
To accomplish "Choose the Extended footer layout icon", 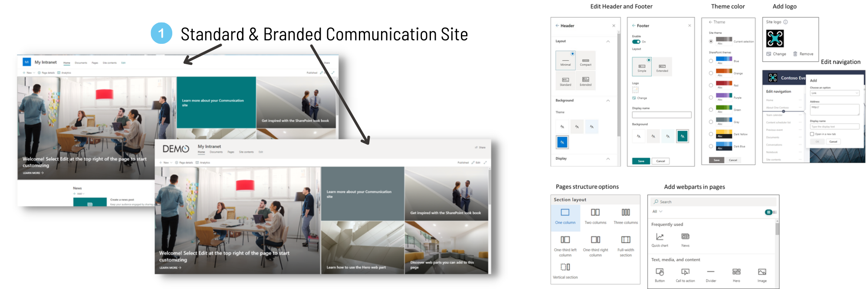I will 662,66.
